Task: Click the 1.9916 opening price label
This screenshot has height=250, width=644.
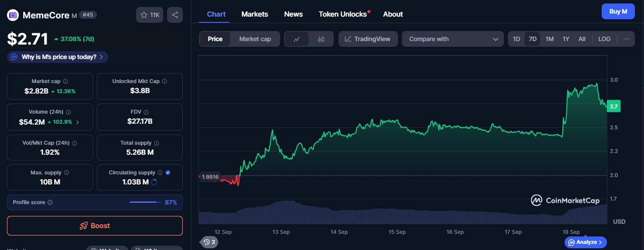Action: 210,177
